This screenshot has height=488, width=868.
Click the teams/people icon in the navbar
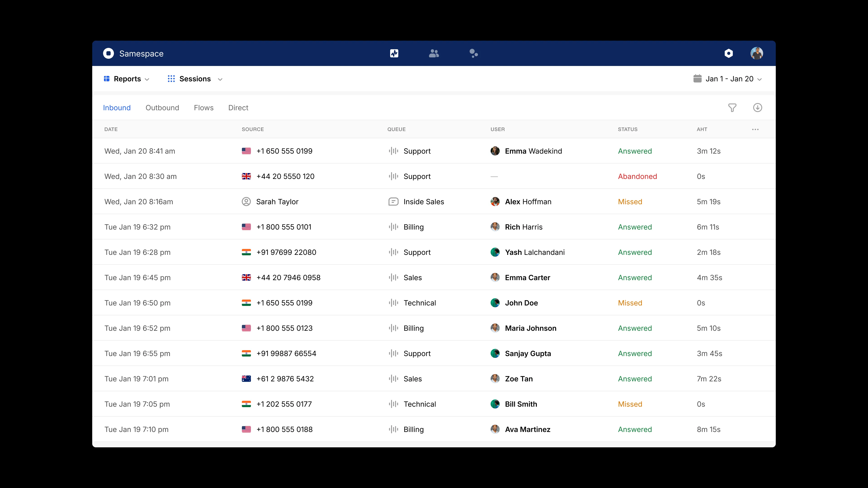pos(434,53)
